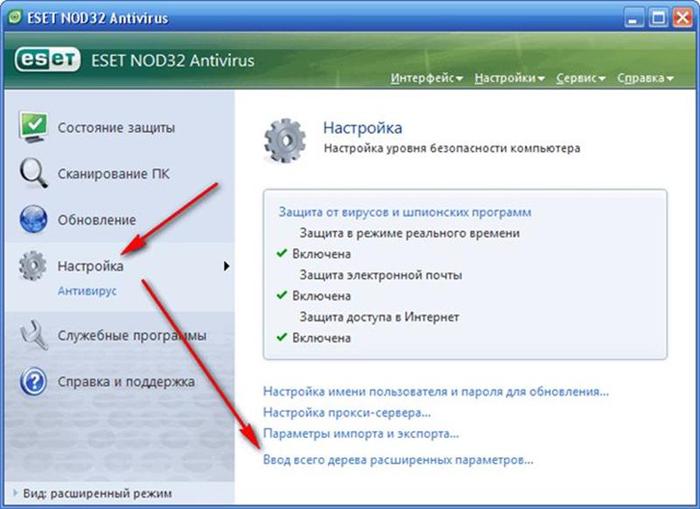Open Справка и поддержка section

tap(126, 382)
